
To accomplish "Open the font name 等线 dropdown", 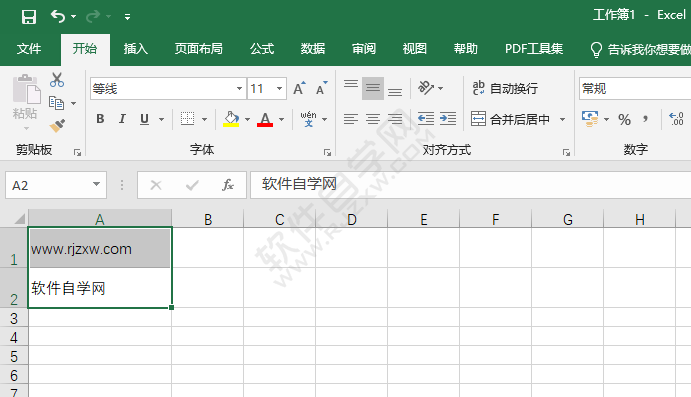I will pyautogui.click(x=239, y=89).
